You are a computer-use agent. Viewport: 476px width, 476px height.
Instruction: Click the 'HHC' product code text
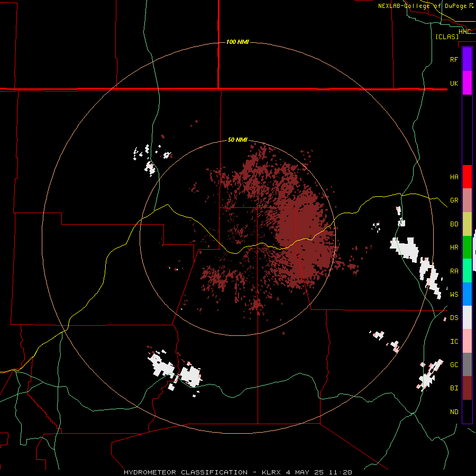[464, 31]
